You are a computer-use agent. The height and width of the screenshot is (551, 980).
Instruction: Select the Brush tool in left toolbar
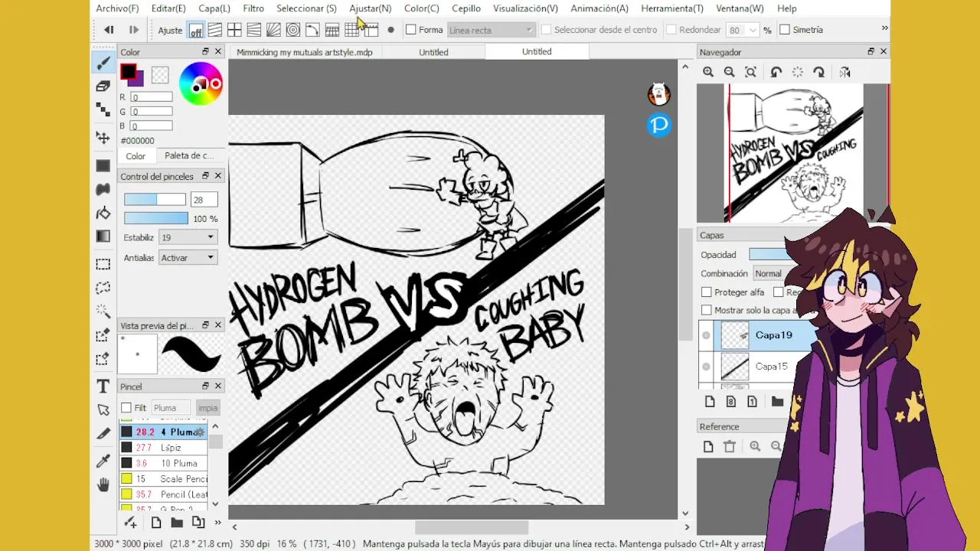click(x=103, y=63)
